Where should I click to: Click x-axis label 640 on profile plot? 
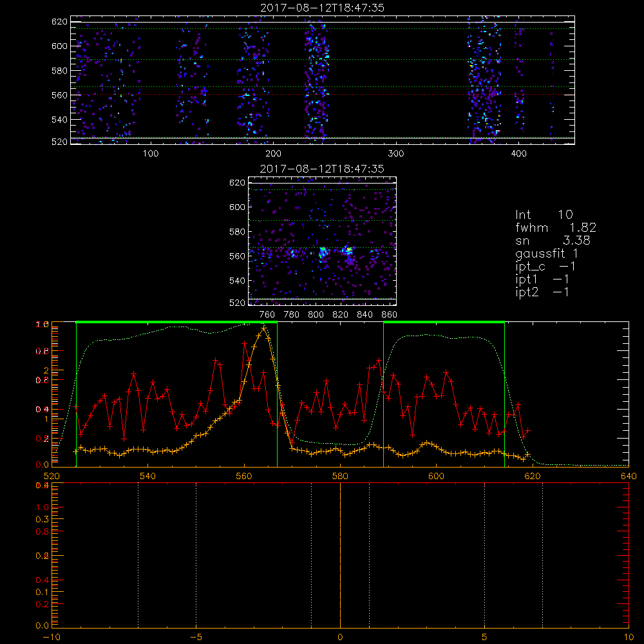[629, 476]
